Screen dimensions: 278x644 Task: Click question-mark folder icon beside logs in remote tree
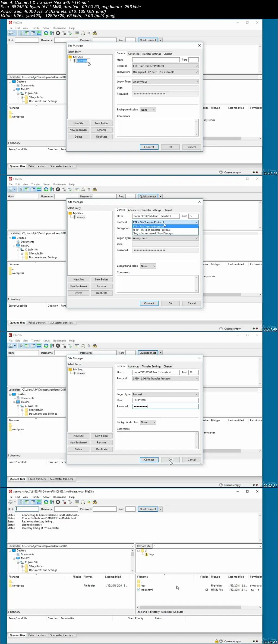pyautogui.click(x=147, y=554)
